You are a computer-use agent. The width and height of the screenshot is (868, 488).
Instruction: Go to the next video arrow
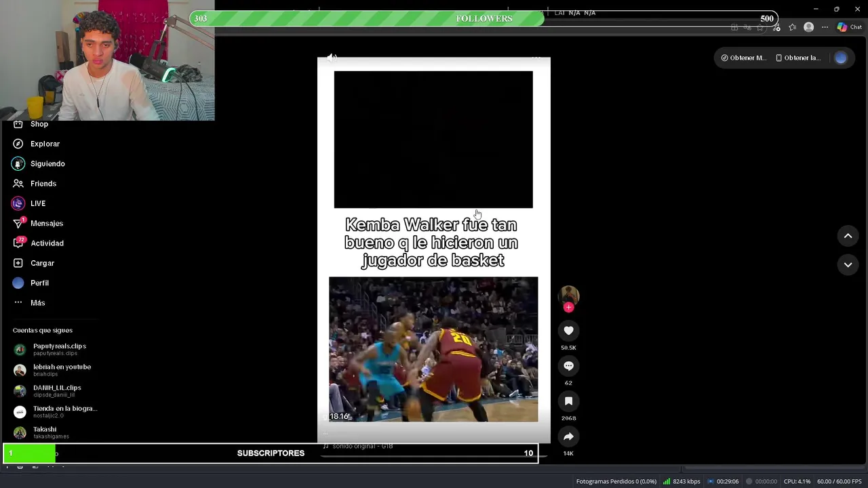[x=848, y=264]
